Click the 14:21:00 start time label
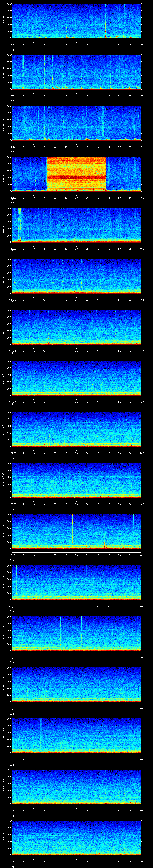 [12, 402]
